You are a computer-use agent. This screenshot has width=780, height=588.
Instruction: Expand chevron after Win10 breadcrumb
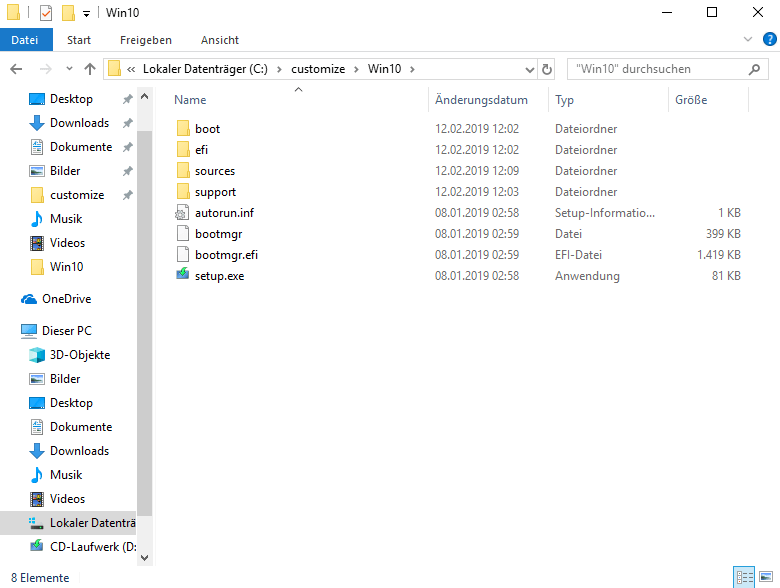click(412, 69)
